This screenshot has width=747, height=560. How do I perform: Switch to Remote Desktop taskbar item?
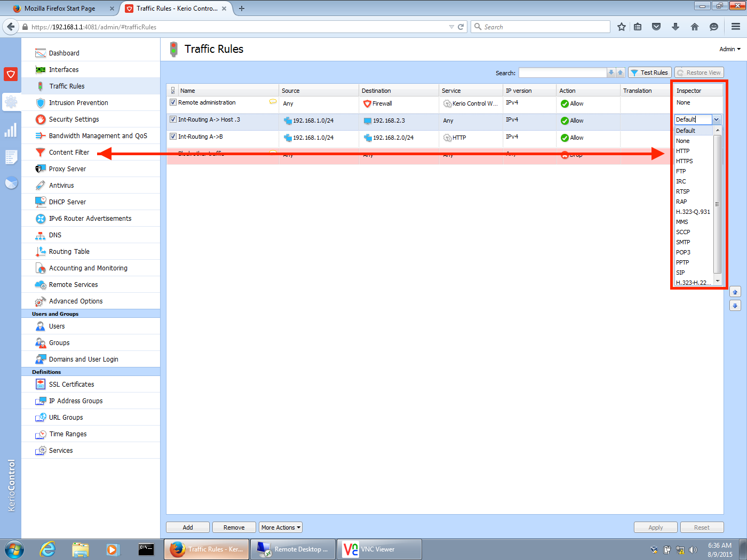(x=293, y=549)
